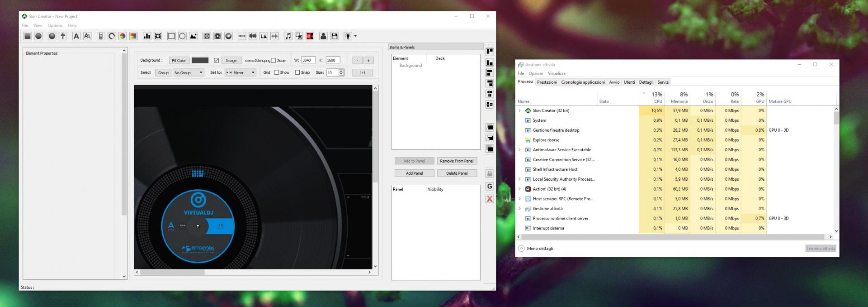Select the bar chart VU meter tool

[x=147, y=36]
